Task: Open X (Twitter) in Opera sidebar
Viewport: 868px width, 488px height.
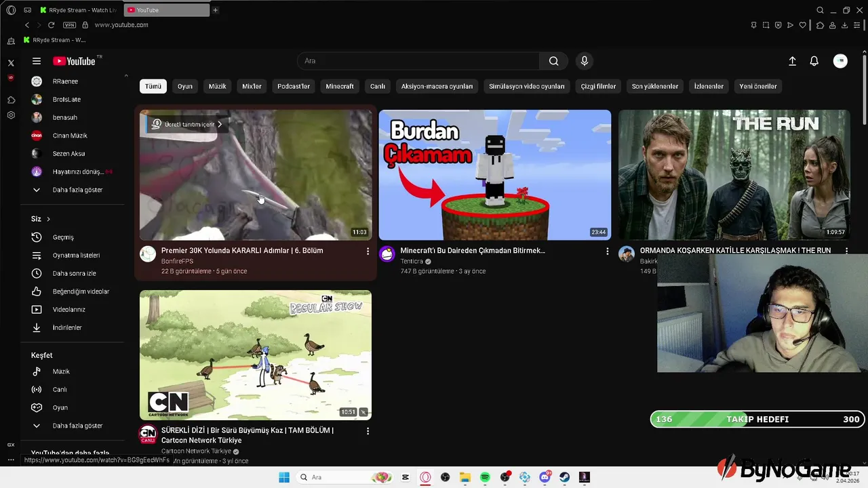Action: 11,63
